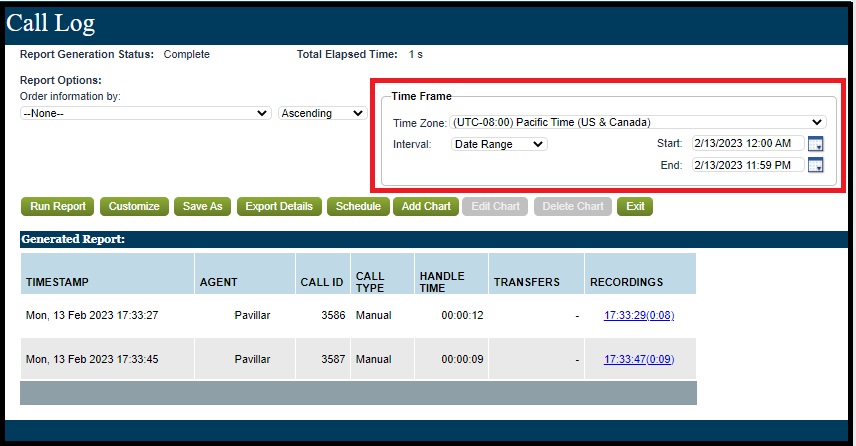856x446 pixels.
Task: Click the Exit button
Action: 635,206
